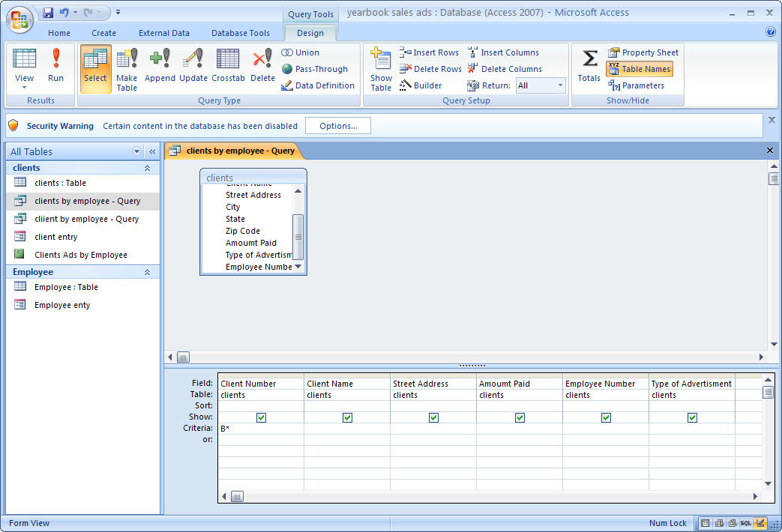
Task: Uncheck Show for Client Name column
Action: [x=347, y=417]
